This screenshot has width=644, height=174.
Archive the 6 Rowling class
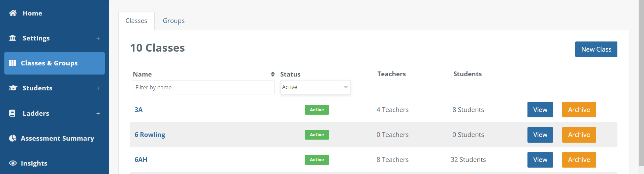click(x=579, y=135)
